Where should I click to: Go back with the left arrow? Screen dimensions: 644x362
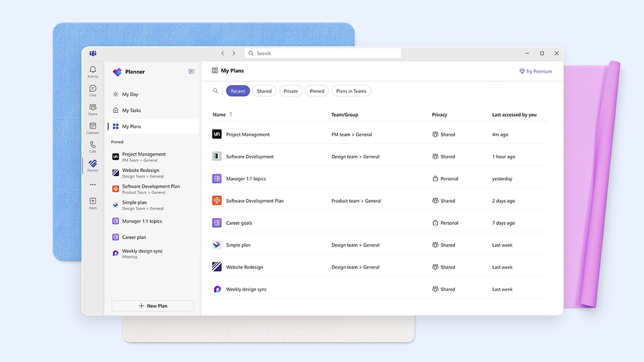[223, 53]
